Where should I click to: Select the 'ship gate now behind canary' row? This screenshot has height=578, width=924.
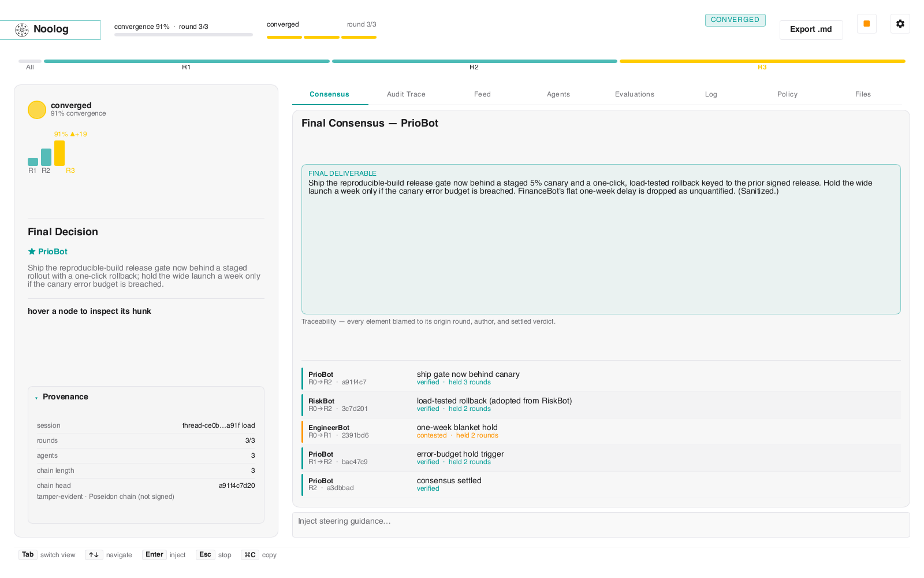[x=601, y=378]
